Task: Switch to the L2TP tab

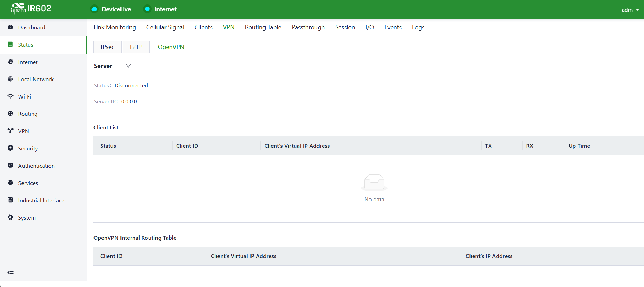Action: coord(136,47)
